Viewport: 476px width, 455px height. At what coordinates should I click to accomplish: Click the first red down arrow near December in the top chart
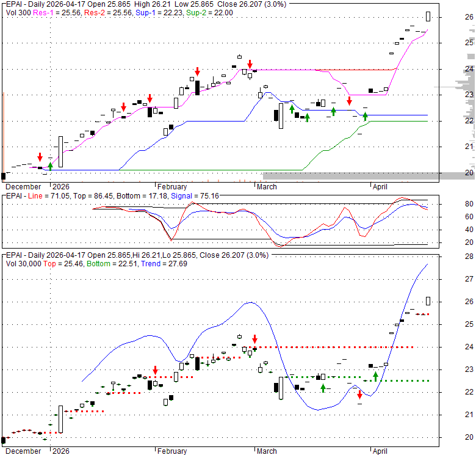40,157
